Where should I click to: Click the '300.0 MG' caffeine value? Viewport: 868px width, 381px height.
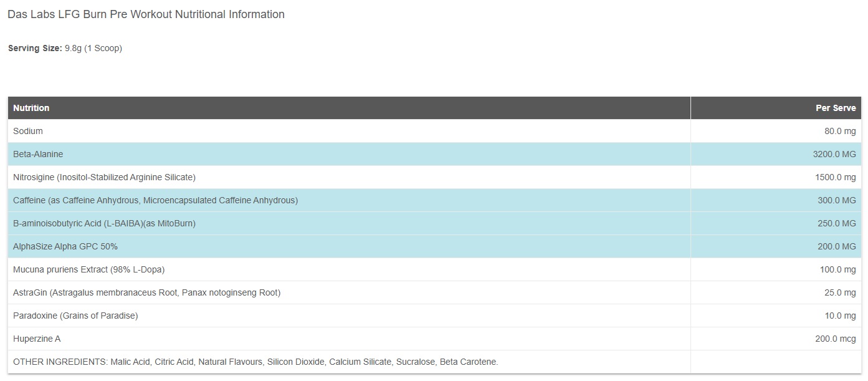tap(837, 200)
